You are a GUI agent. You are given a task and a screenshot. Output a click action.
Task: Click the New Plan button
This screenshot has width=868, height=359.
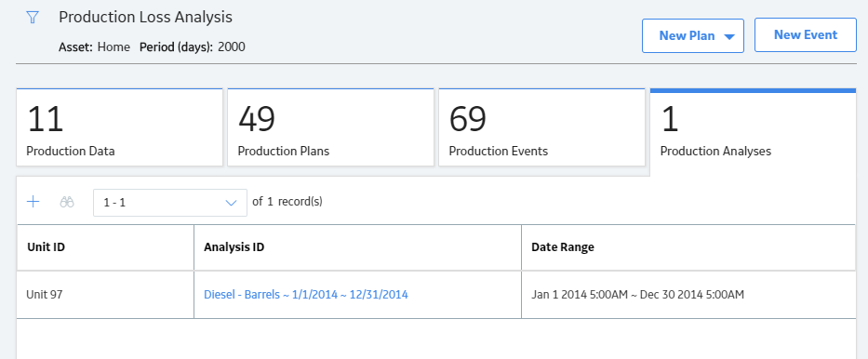coord(692,36)
